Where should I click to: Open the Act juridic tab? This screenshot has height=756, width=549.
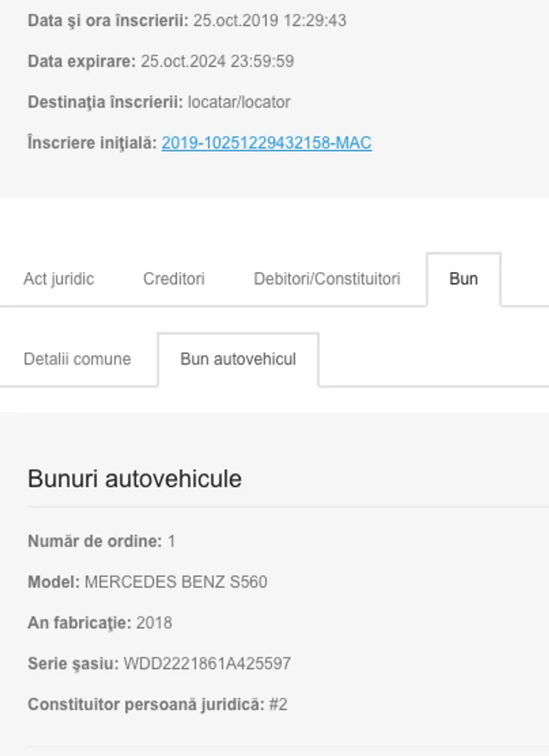[58, 279]
